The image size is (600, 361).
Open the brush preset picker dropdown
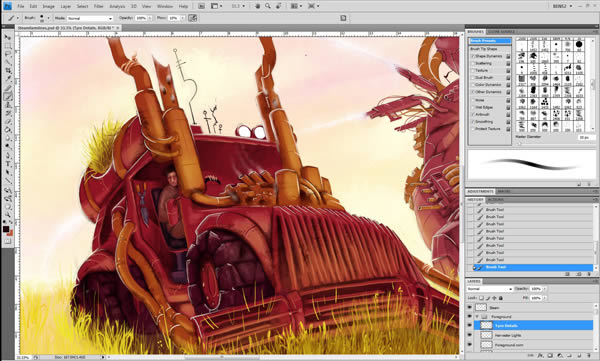click(48, 18)
